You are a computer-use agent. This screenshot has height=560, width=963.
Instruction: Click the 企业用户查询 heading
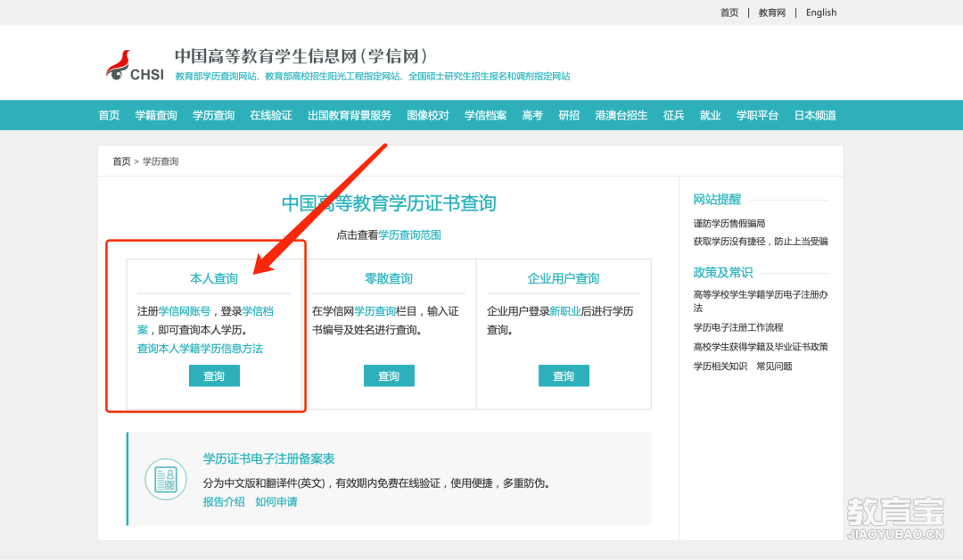click(564, 279)
